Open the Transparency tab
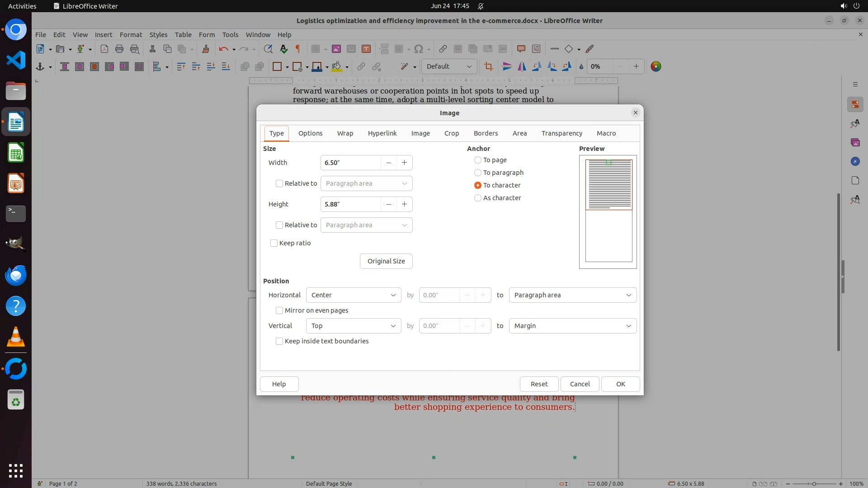 click(x=561, y=133)
